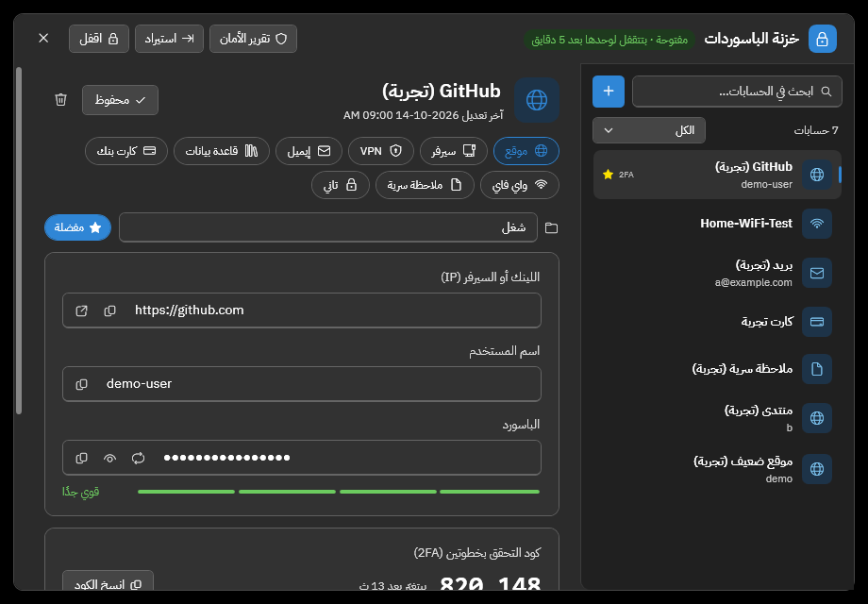Select the VPN type chip
This screenshot has width=868, height=604.
pyautogui.click(x=381, y=151)
